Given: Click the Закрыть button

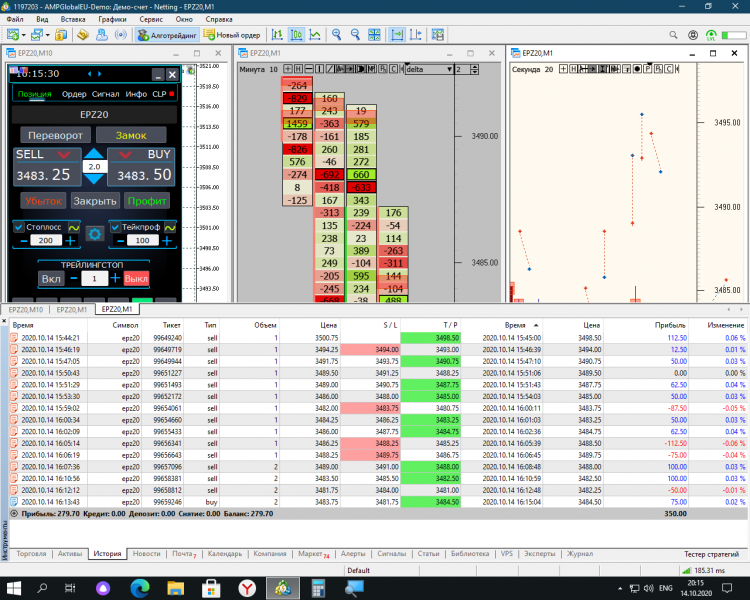Looking at the screenshot, I should pos(95,201).
